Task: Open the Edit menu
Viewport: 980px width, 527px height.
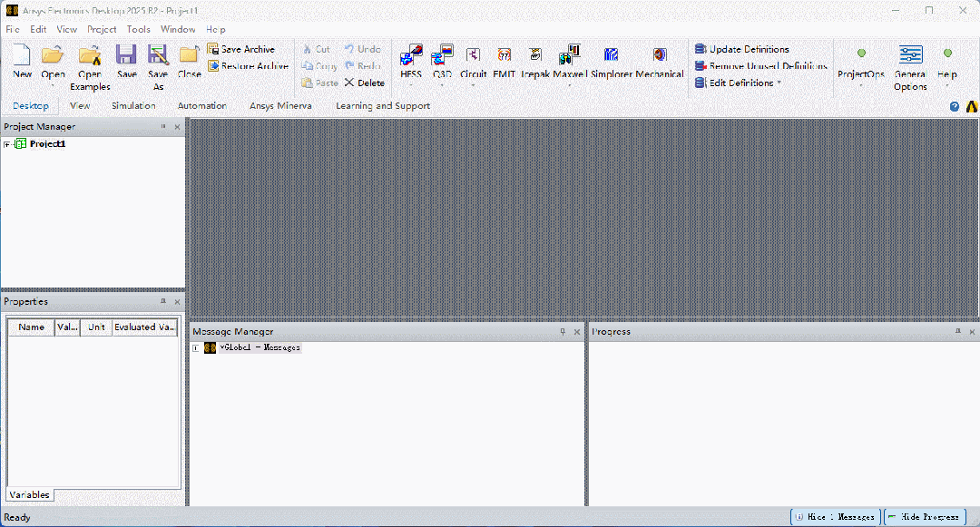Action: tap(38, 29)
